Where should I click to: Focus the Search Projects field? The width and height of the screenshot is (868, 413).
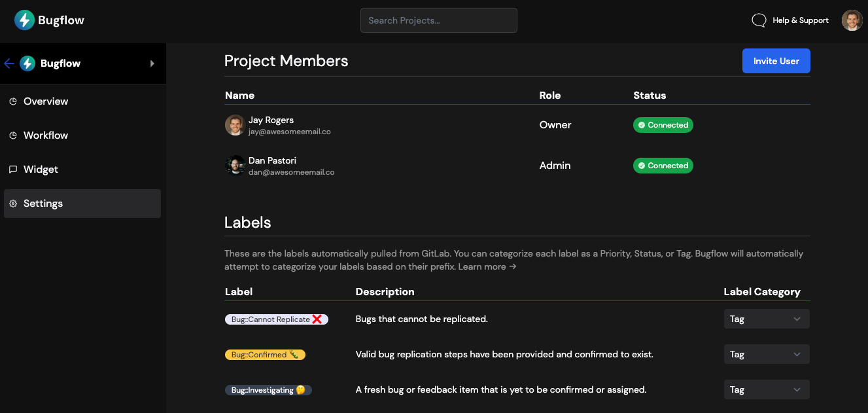(439, 20)
